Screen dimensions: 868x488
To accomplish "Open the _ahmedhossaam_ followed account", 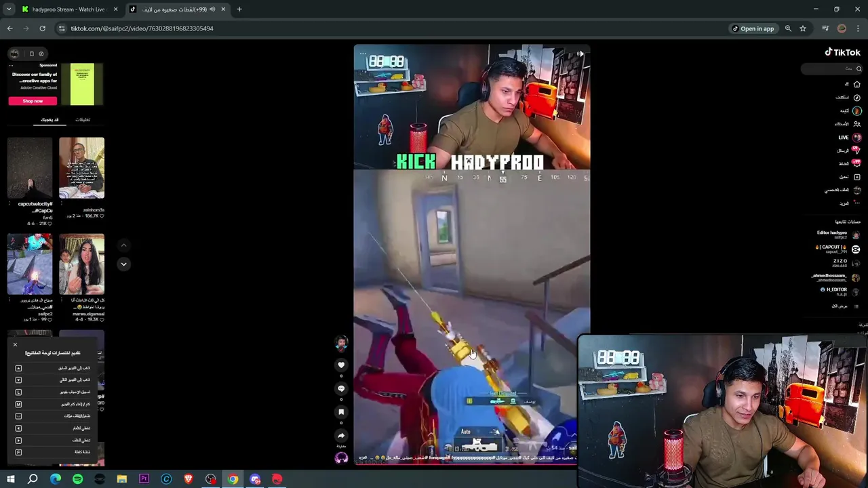I will click(x=836, y=278).
